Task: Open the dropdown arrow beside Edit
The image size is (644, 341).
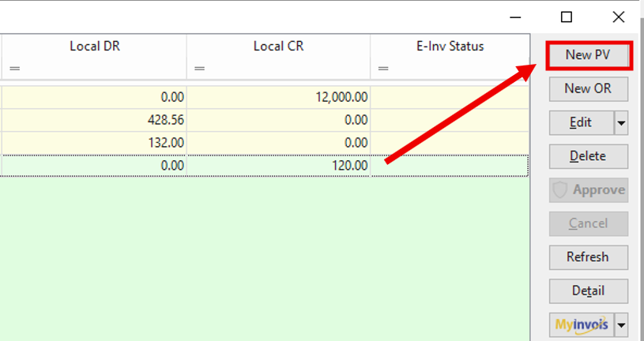Action: pos(621,123)
